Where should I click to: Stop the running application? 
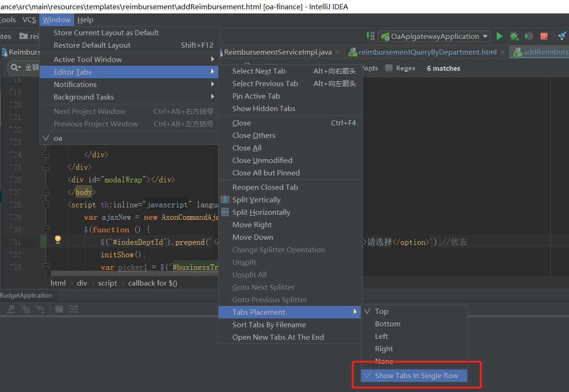tap(544, 36)
